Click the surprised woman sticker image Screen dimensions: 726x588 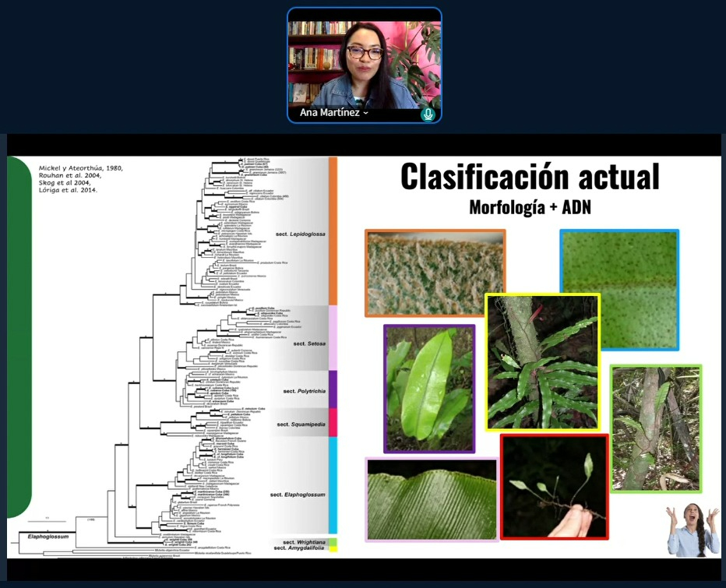point(693,530)
